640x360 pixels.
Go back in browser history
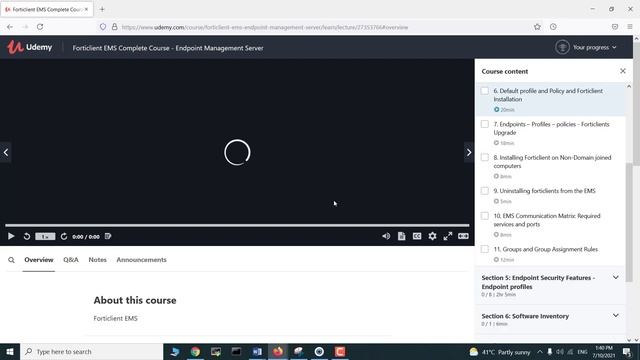coord(10,27)
